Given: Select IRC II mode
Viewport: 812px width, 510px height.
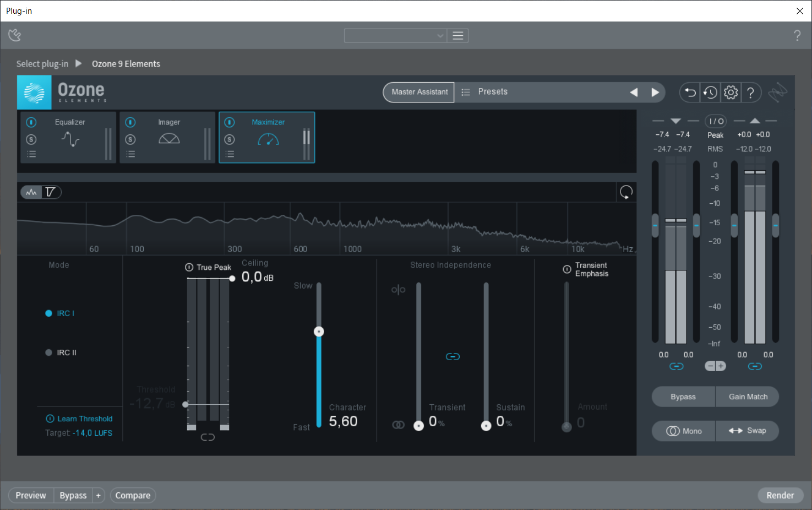Looking at the screenshot, I should coord(61,352).
